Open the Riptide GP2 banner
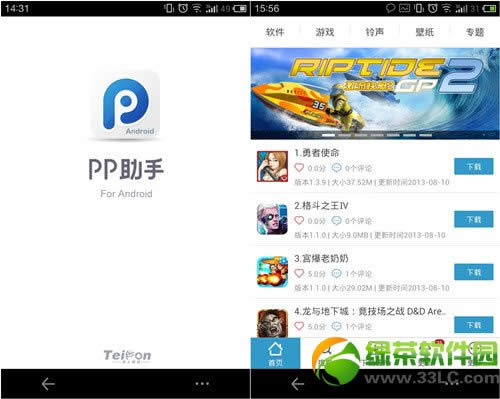Screen dimensions: 500x399 coord(375,94)
